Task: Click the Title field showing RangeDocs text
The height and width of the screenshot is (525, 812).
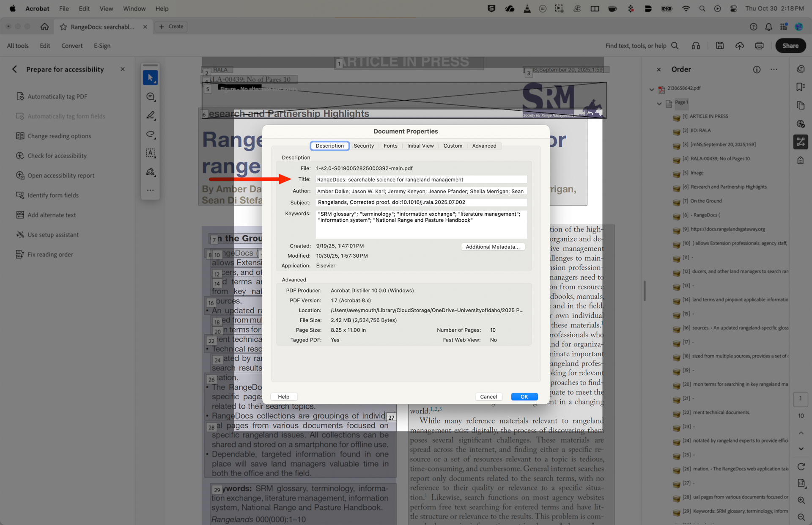Action: [421, 179]
